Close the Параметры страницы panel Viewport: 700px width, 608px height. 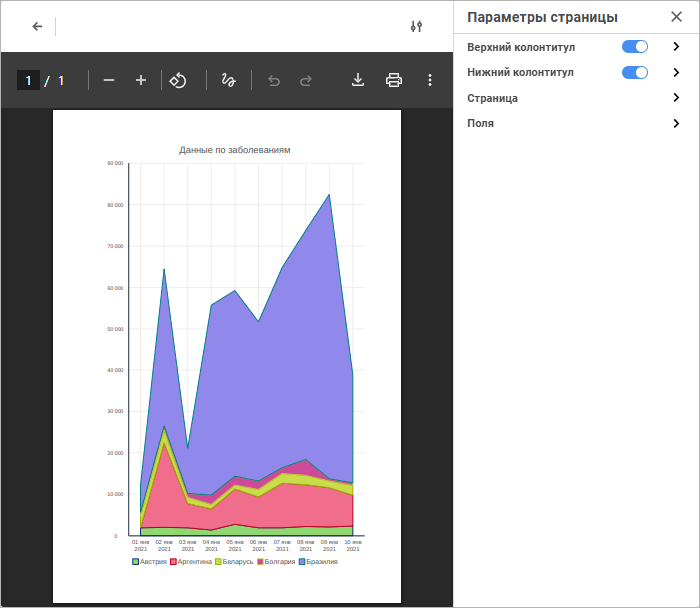[676, 17]
